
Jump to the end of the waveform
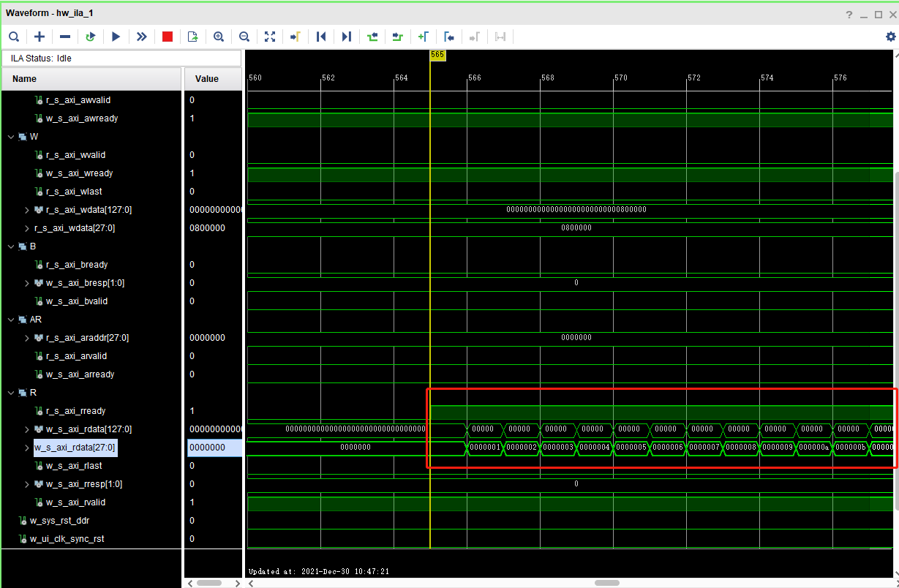coord(346,37)
